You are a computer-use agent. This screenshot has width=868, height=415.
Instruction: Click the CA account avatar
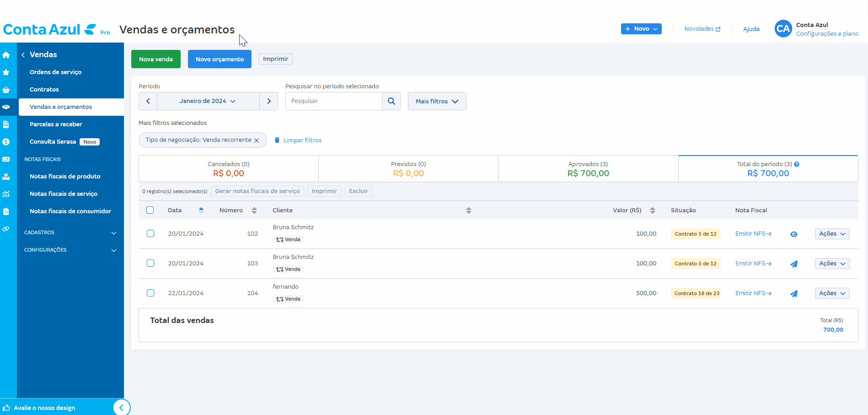coord(783,29)
